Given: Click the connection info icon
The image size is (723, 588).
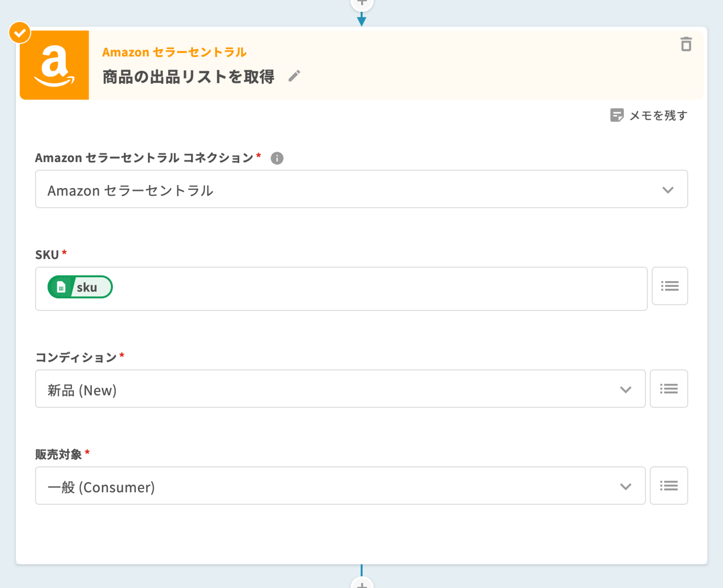Looking at the screenshot, I should pos(277,158).
